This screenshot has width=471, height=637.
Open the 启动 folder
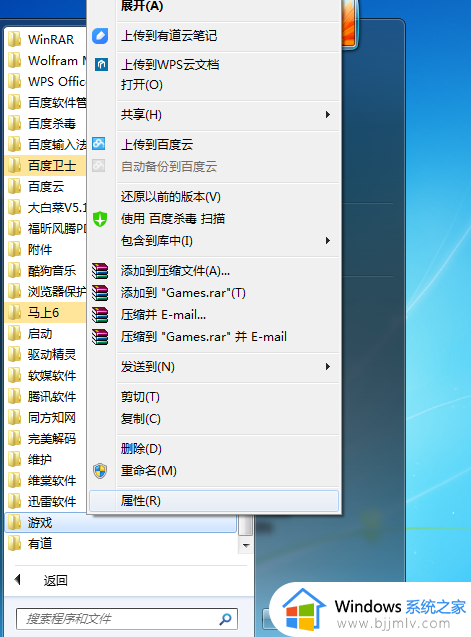point(46,334)
